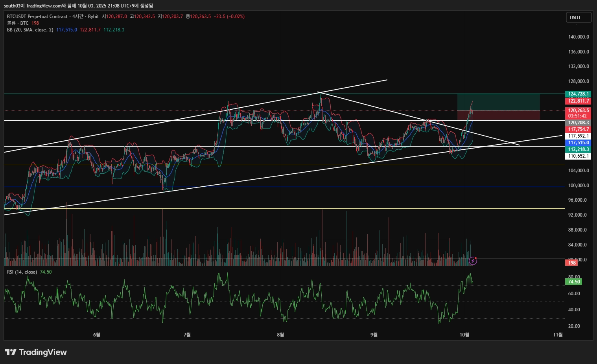Screen dimensions: 597x364
Task: Click the 7월 label on time axis
Action: pos(187,335)
